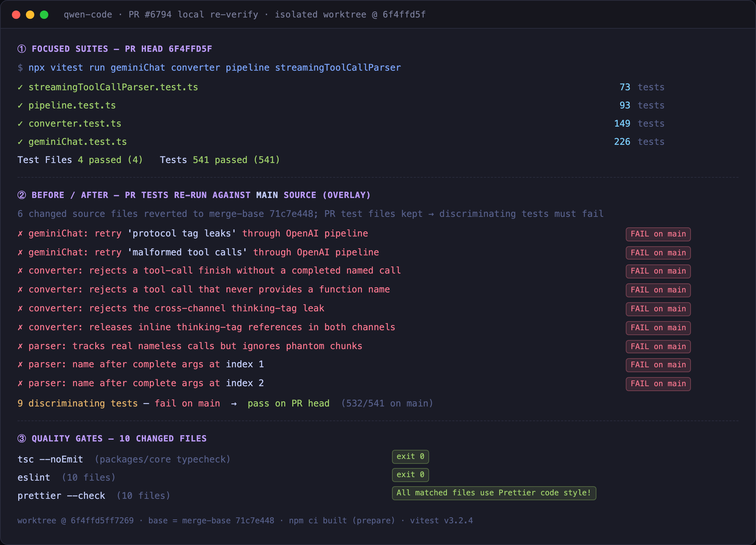The height and width of the screenshot is (545, 756).
Task: Click 'FAIL on main' badge for 'cross-channel thinking-tag leak'
Action: [658, 309]
